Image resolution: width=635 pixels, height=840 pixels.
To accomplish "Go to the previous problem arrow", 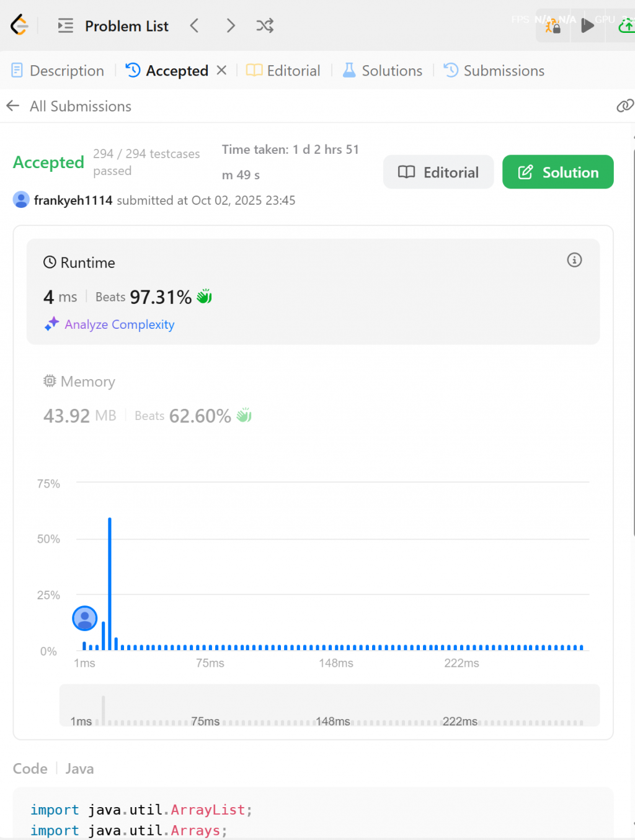I will point(195,25).
